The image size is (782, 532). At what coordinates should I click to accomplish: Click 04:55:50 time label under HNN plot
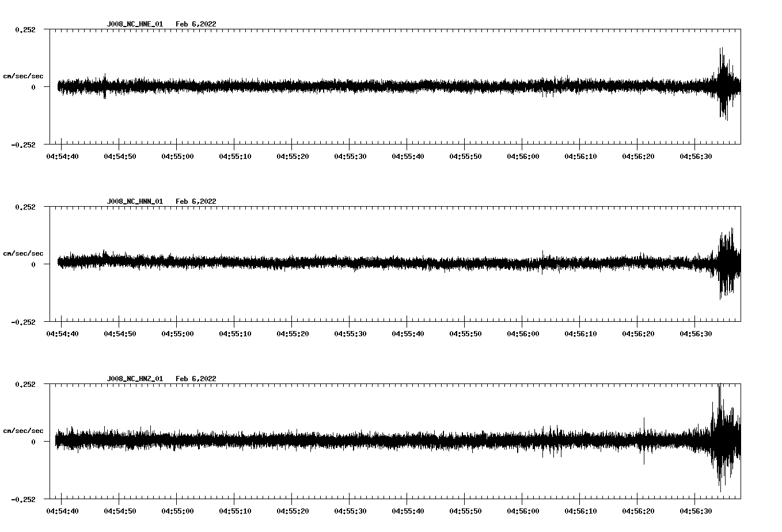465,334
